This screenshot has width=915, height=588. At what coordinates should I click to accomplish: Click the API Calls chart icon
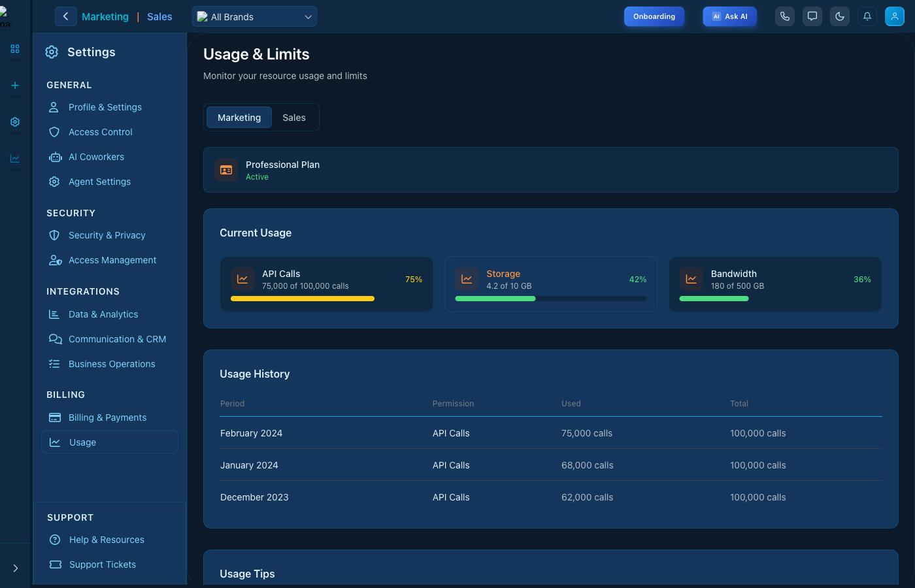pyautogui.click(x=242, y=279)
